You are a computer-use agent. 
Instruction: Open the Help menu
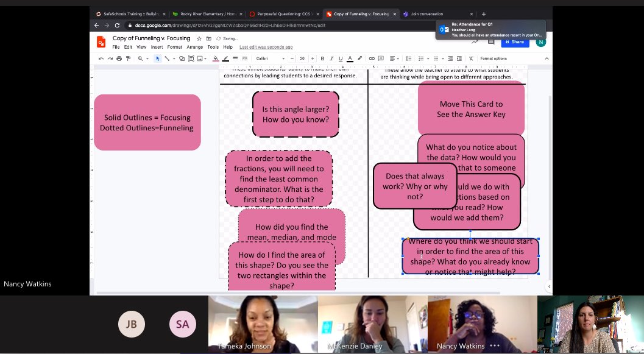pos(228,48)
